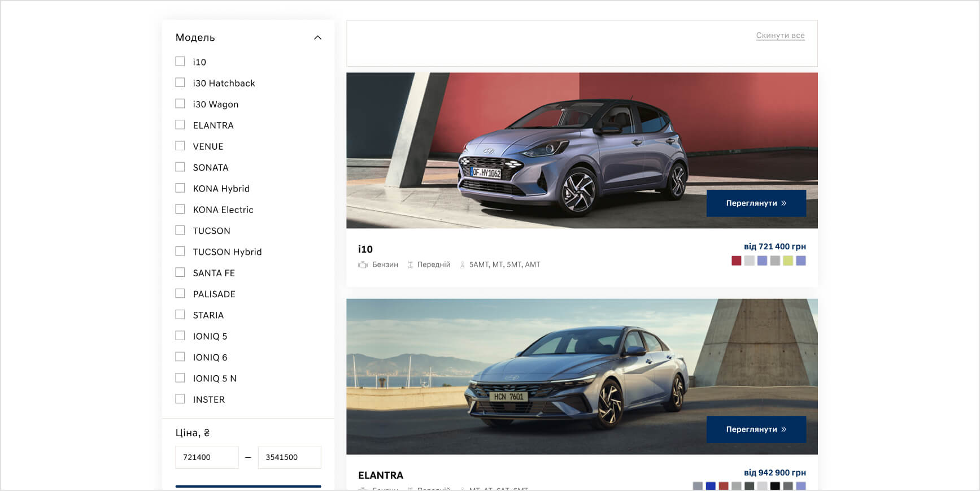Tick the IONIQ 6 model filter
Viewport: 980px width, 491px height.
click(x=180, y=357)
